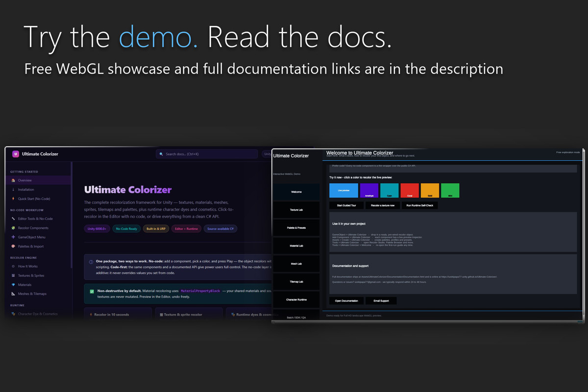
Task: Click the No-Code Ready badge
Action: tap(126, 229)
